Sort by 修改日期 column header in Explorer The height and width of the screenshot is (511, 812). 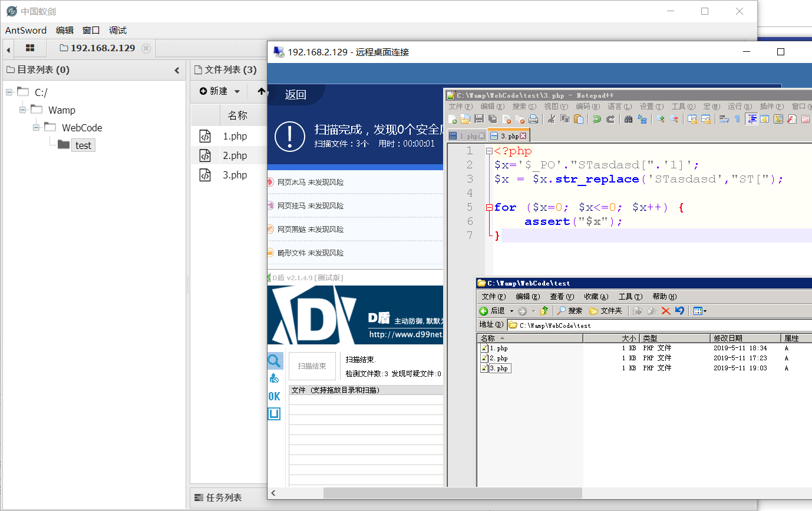tap(745, 338)
